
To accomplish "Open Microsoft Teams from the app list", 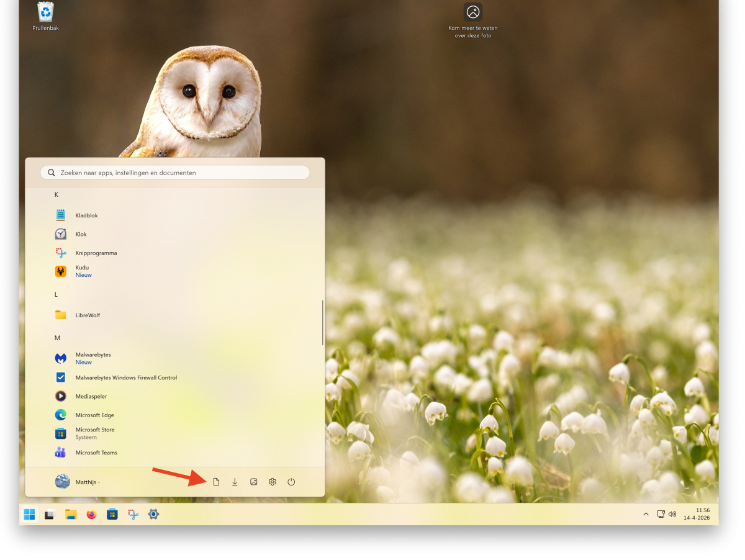I will 96,453.
